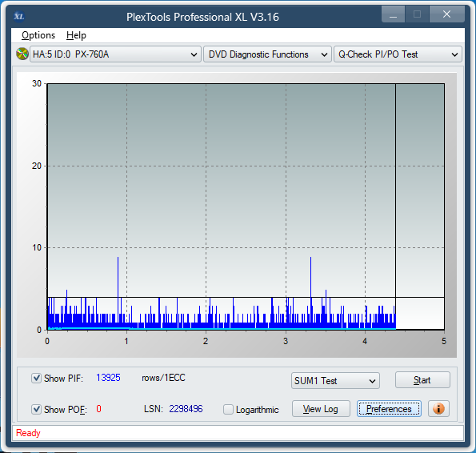Screen dimensions: 476x453
Task: Click the tall PIF spike near 1 GB
Action: pos(118,291)
